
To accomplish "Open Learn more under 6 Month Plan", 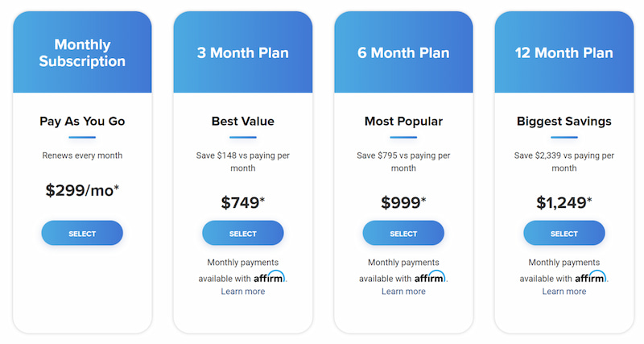I will pos(403,292).
